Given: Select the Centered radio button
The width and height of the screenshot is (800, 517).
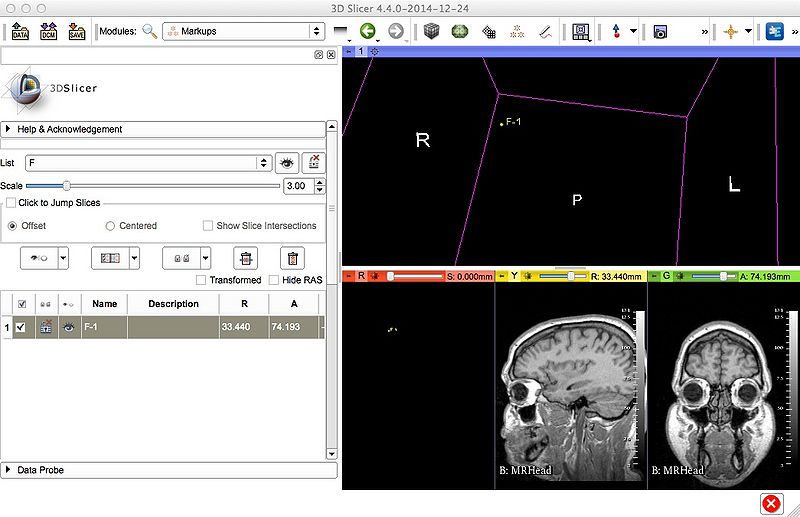Looking at the screenshot, I should click(x=110, y=226).
